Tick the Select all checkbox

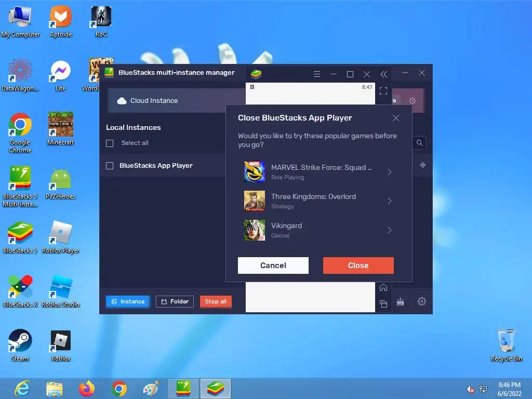click(110, 143)
